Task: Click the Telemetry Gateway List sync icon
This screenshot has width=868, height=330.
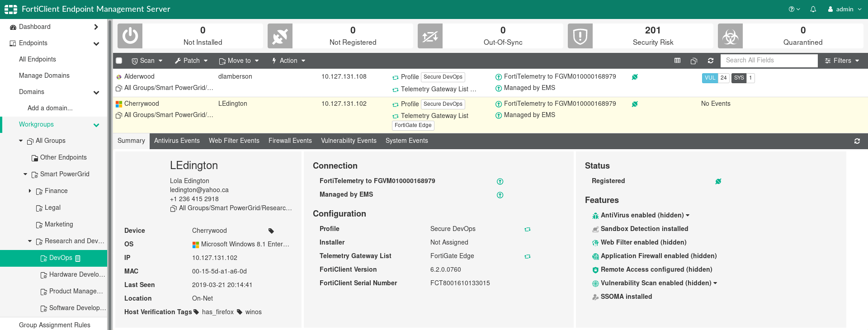Action: pyautogui.click(x=527, y=256)
